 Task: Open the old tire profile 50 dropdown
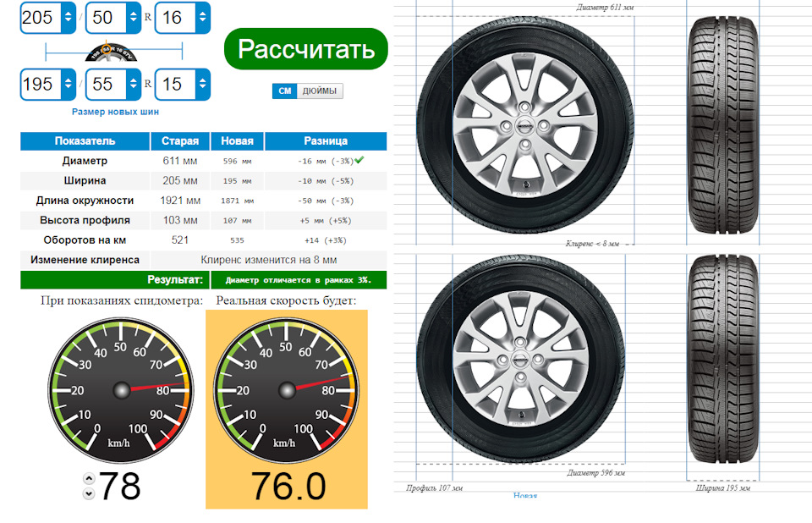pos(113,18)
